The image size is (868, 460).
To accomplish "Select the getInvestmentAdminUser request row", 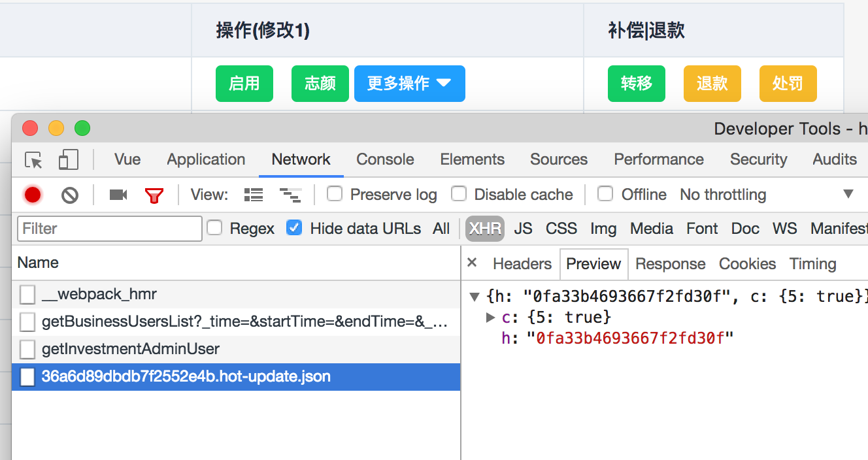I will tap(236, 350).
